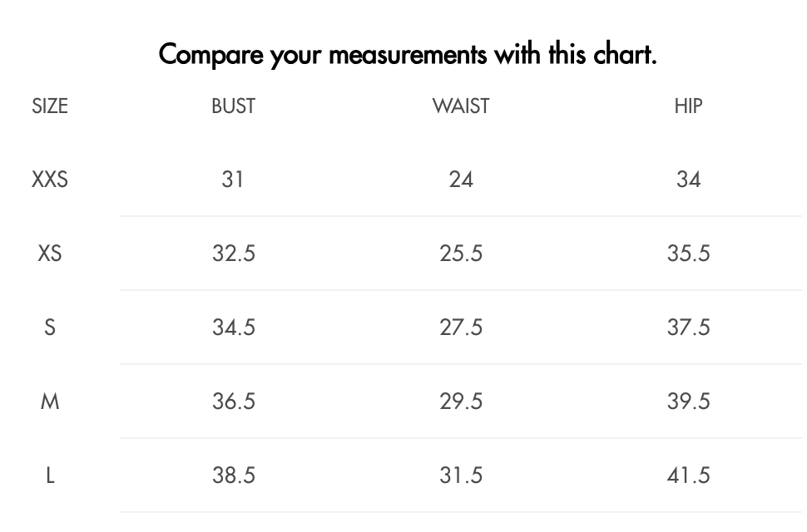
Task: Select XXS hip value 34
Action: (688, 180)
